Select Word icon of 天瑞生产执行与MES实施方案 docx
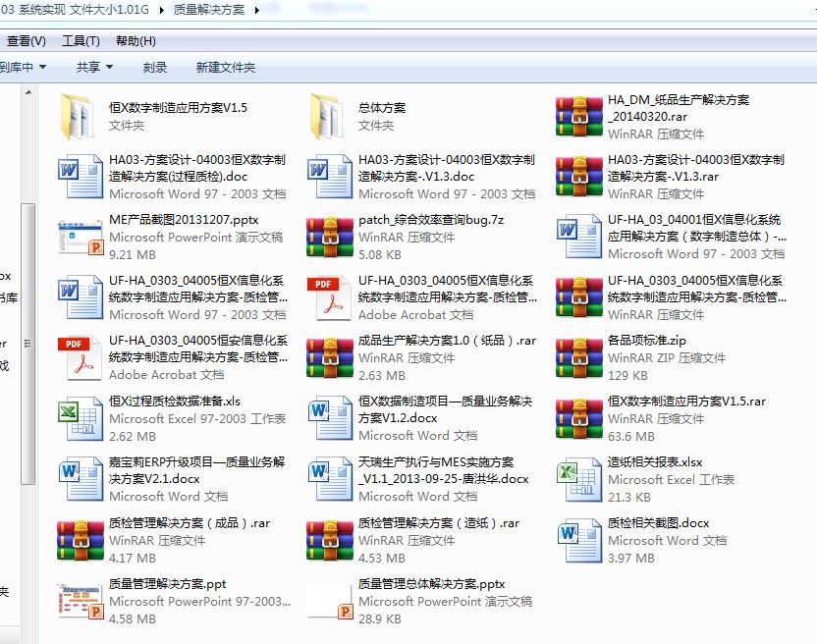 329,479
